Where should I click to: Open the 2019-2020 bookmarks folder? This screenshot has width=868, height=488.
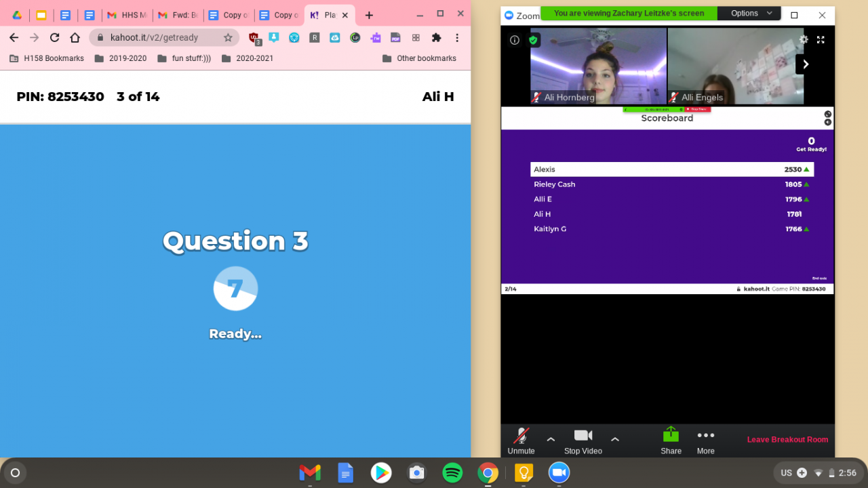[x=121, y=58]
